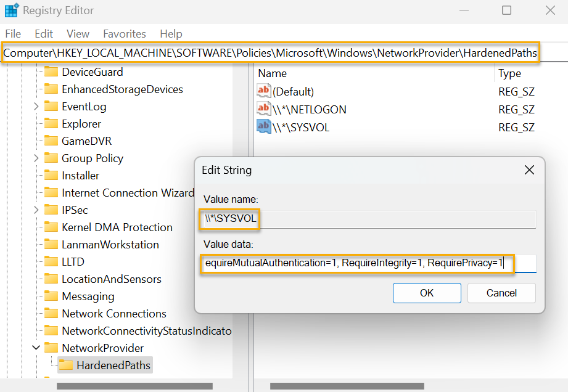Click the Explorer folder icon
Viewport: 568px width, 392px height.
[51, 123]
